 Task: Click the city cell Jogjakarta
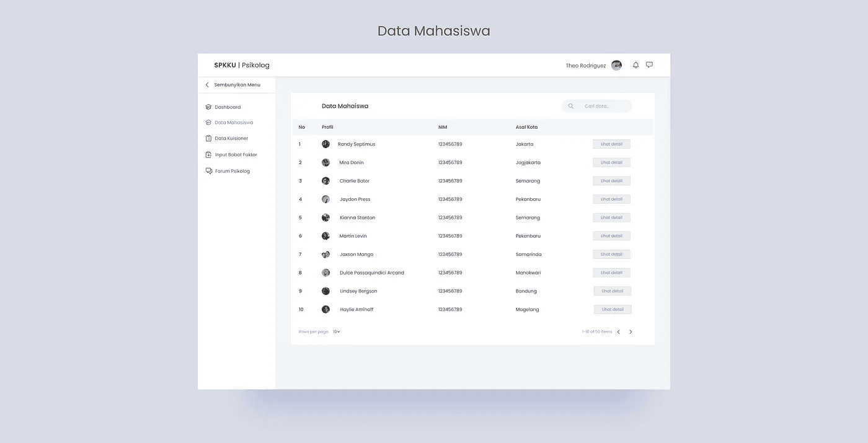tap(528, 163)
